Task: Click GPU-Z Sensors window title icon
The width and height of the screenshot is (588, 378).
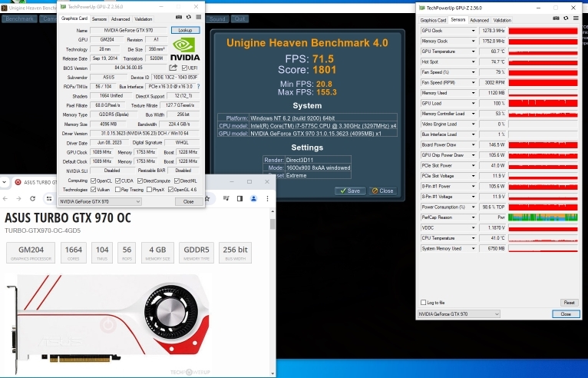Action: coord(422,8)
